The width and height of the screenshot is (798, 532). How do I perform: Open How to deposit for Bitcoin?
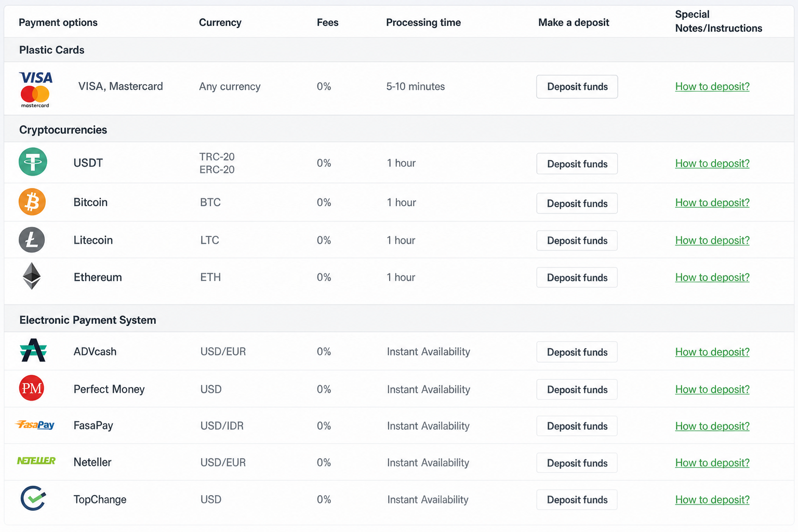[712, 203]
